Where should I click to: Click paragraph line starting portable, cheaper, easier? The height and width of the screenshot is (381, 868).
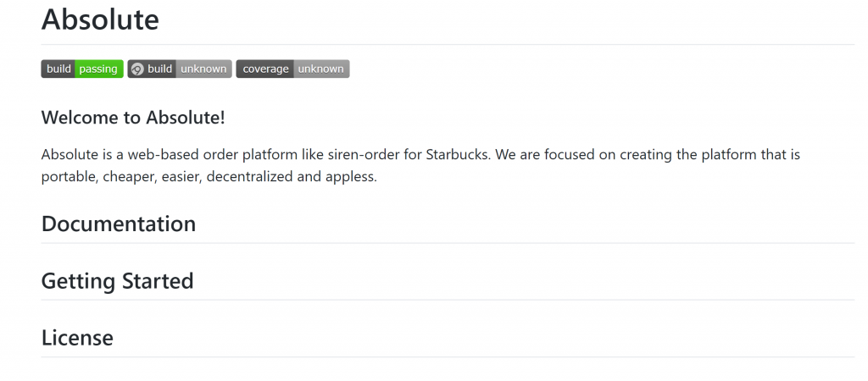click(209, 177)
